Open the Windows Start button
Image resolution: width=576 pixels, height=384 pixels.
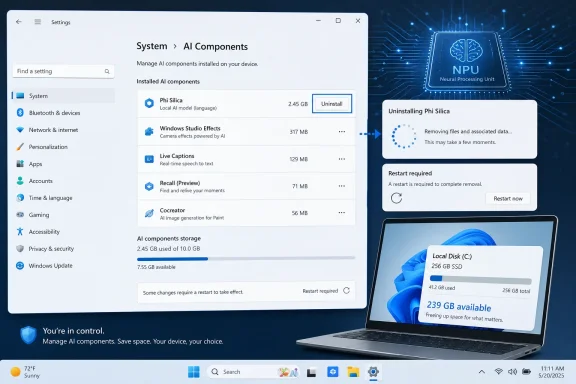click(194, 372)
